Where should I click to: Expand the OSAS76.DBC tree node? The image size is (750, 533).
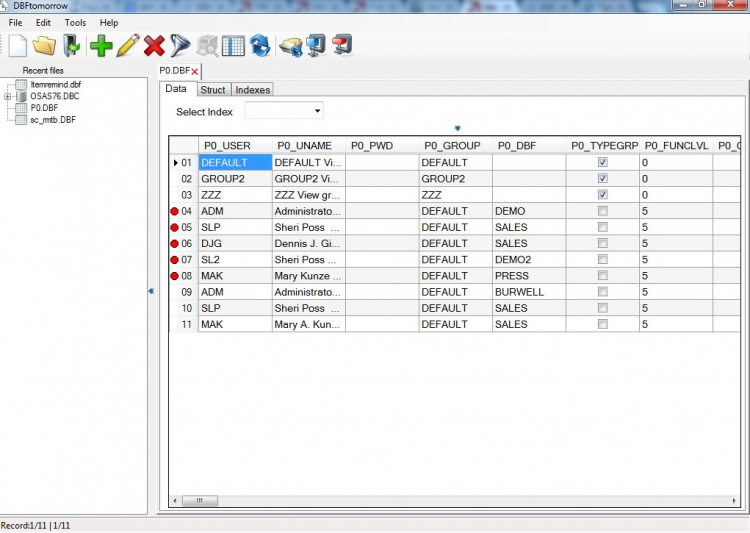point(8,97)
